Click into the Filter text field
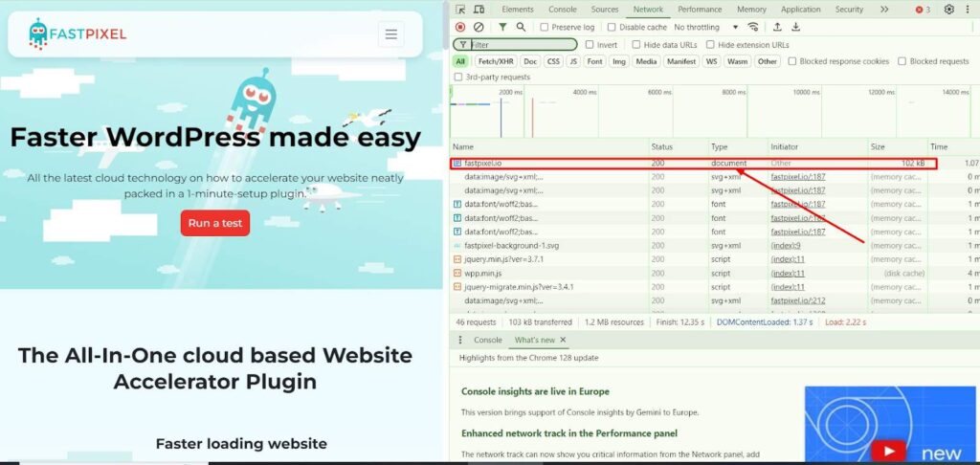980x465 pixels. tap(522, 45)
